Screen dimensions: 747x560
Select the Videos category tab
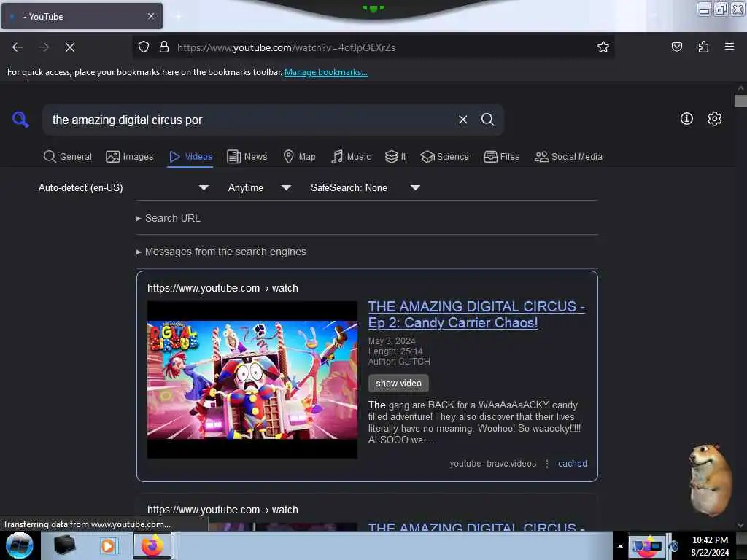tap(190, 157)
